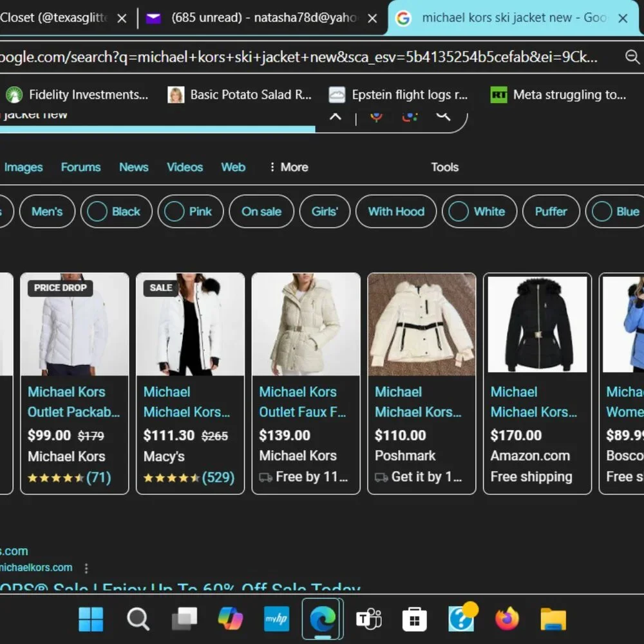Open Fidelity Investments bookmark

coord(77,95)
